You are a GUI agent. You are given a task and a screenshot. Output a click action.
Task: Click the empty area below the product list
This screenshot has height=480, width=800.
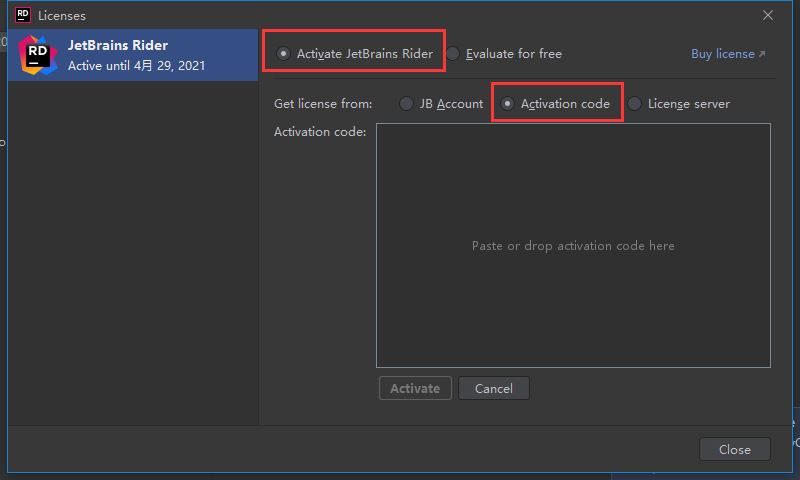point(133,252)
